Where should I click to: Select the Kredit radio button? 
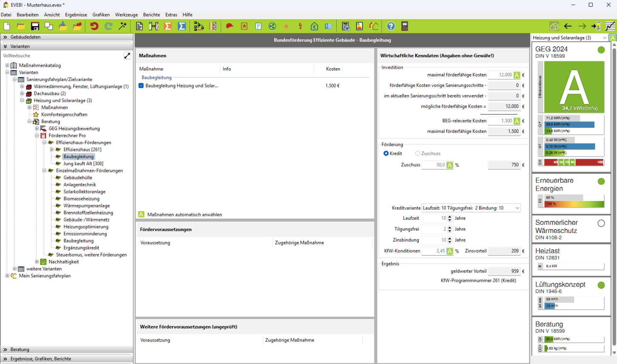[x=386, y=153]
